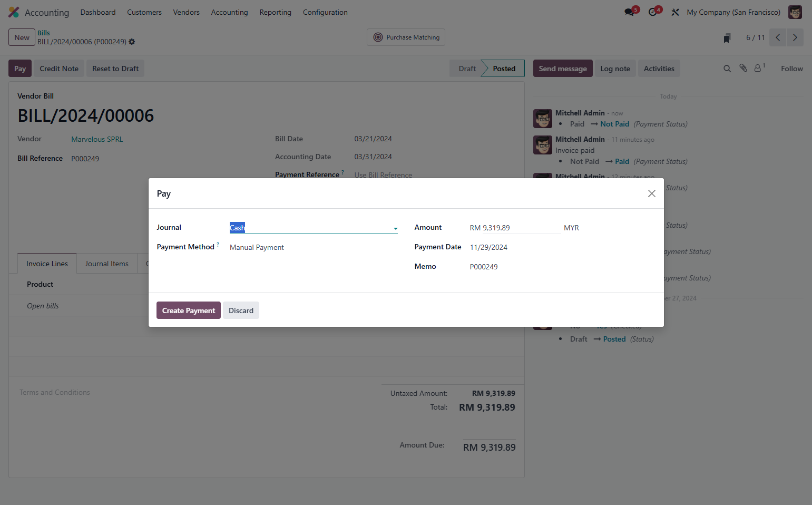Click the Credit Note button
Image resolution: width=812 pixels, height=505 pixels.
(59, 69)
